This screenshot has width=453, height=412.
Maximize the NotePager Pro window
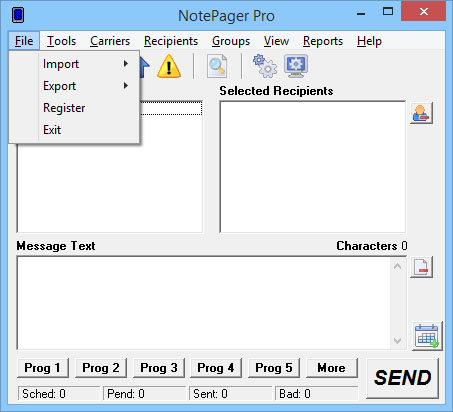tap(388, 12)
